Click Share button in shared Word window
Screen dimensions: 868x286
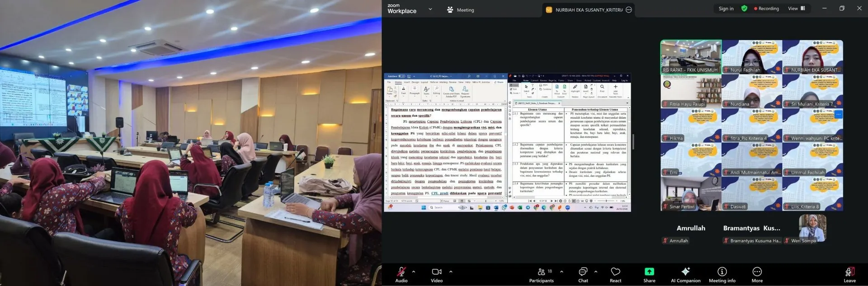499,82
